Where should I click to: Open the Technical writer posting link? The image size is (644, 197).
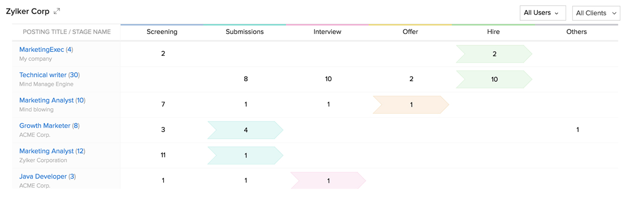point(43,75)
